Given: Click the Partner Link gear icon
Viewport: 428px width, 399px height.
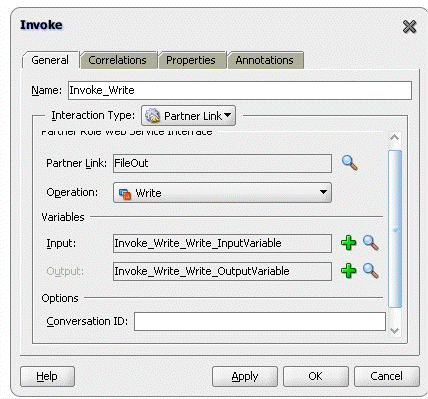Looking at the screenshot, I should click(x=152, y=116).
